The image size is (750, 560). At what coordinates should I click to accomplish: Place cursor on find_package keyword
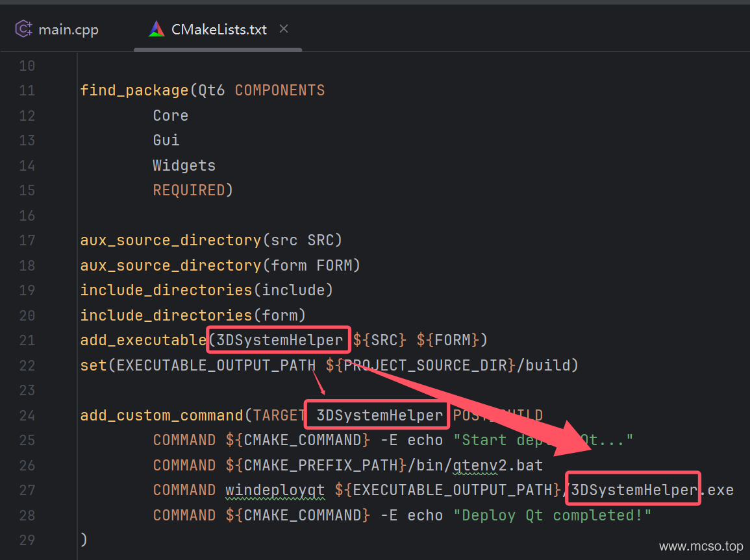click(x=134, y=91)
